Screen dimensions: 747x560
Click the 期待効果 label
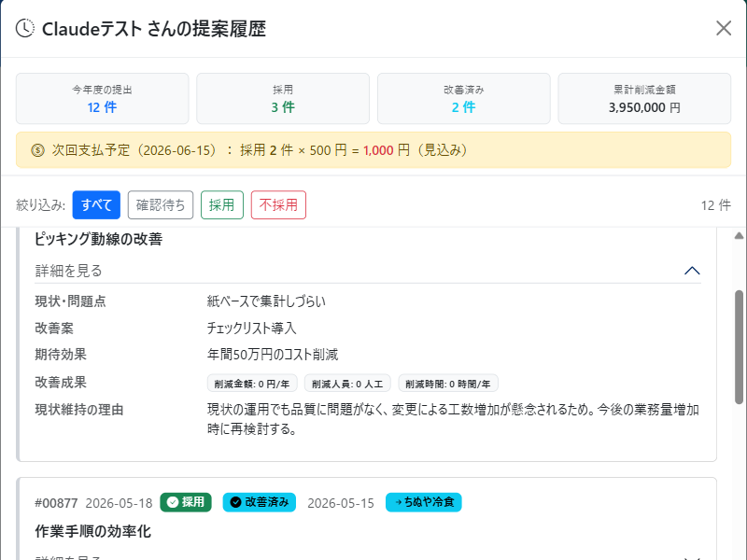click(61, 355)
